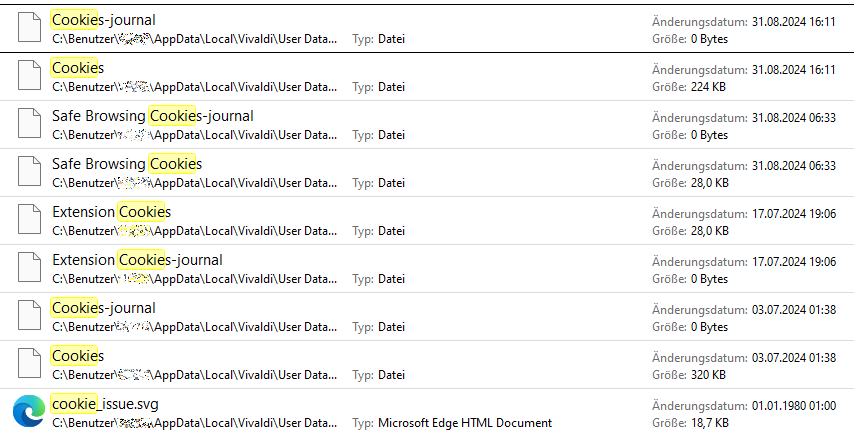Select 28,0 KB size of Extension Cookies
The image size is (854, 440).
point(710,231)
